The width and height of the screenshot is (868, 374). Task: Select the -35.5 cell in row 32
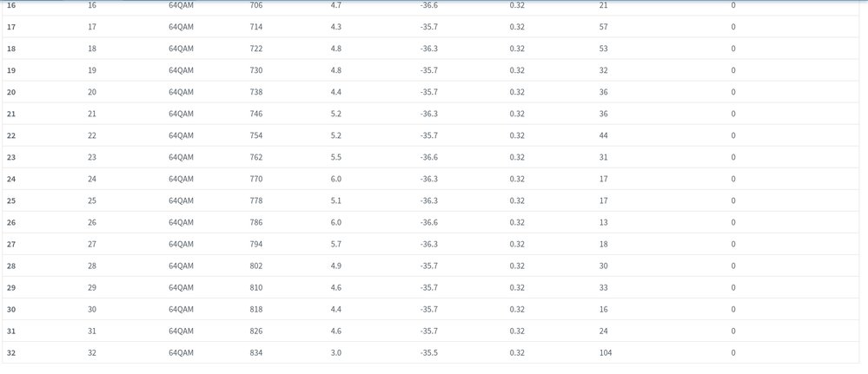click(x=429, y=352)
